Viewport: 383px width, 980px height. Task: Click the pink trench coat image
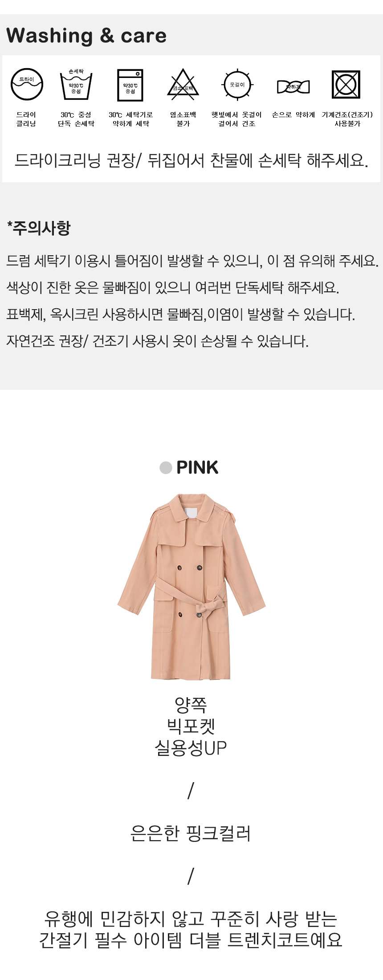tap(191, 587)
